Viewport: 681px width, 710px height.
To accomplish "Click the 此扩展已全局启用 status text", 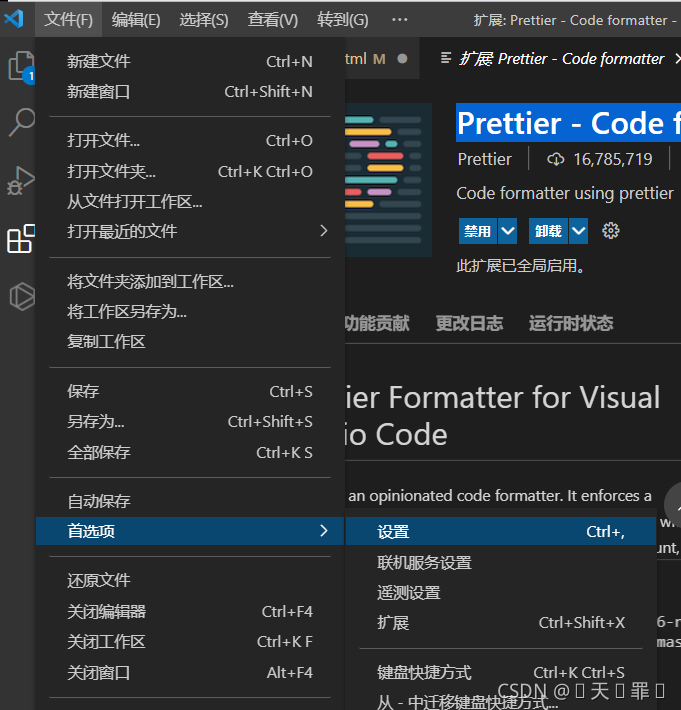I will [521, 266].
